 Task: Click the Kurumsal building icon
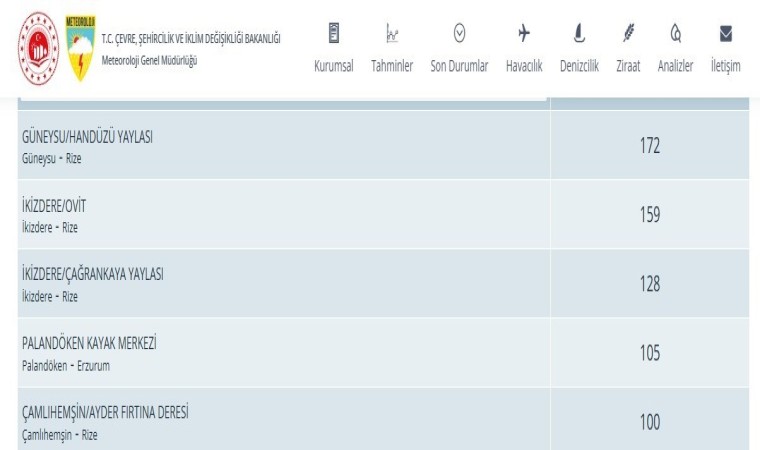pos(334,34)
